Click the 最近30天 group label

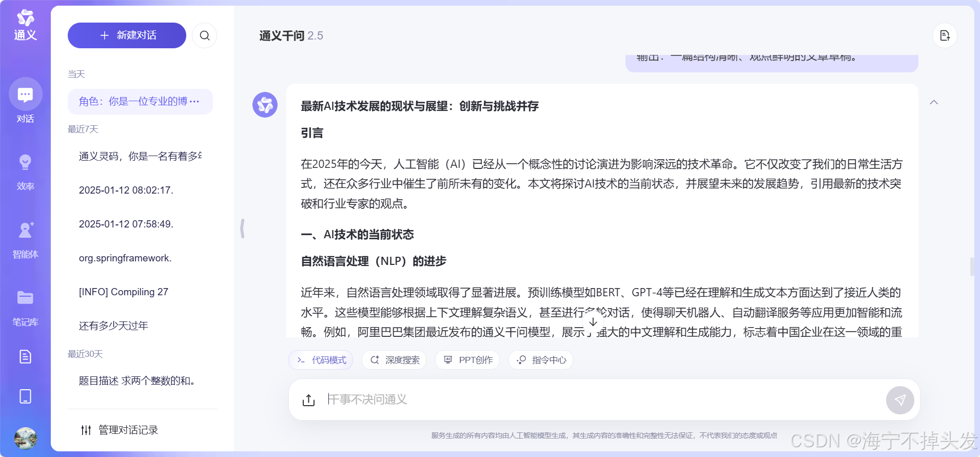point(85,354)
